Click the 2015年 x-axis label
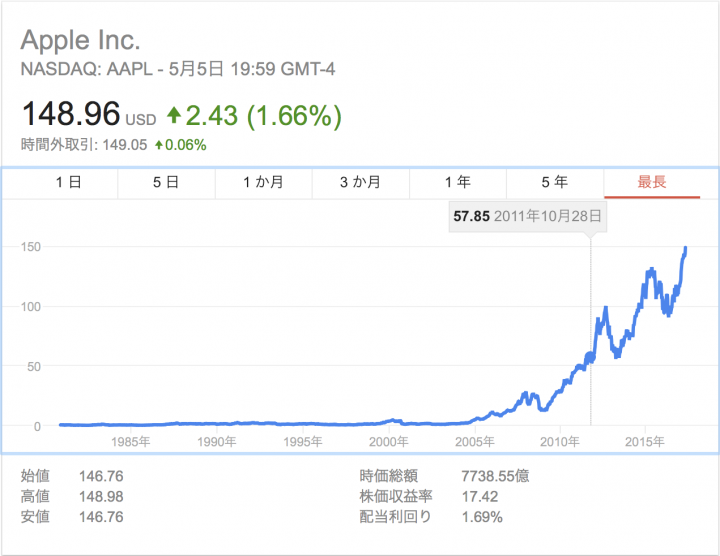 click(x=645, y=442)
